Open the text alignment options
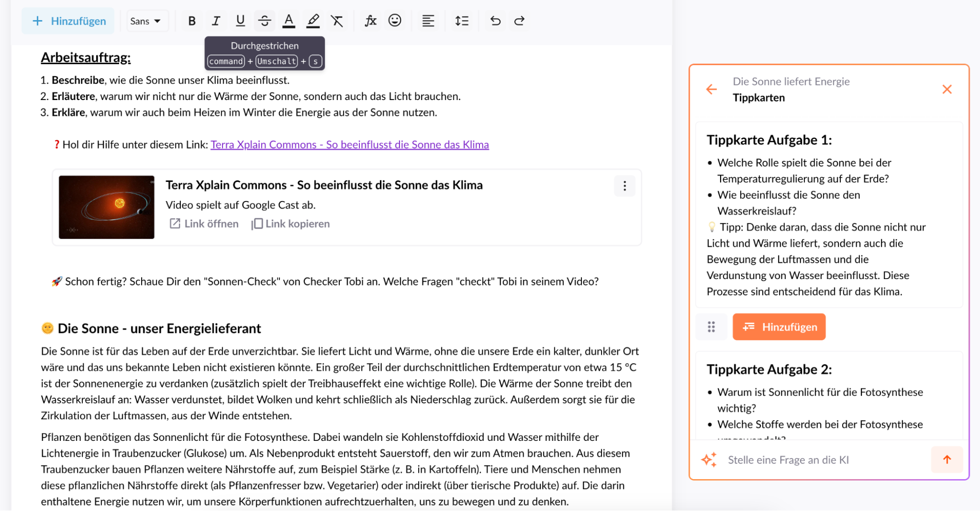Image resolution: width=980 pixels, height=511 pixels. click(x=428, y=21)
